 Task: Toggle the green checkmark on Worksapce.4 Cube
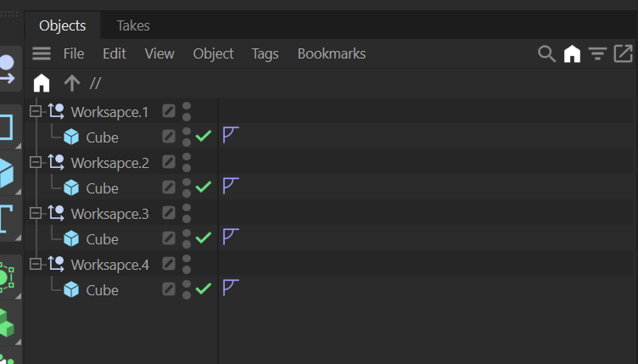click(204, 288)
